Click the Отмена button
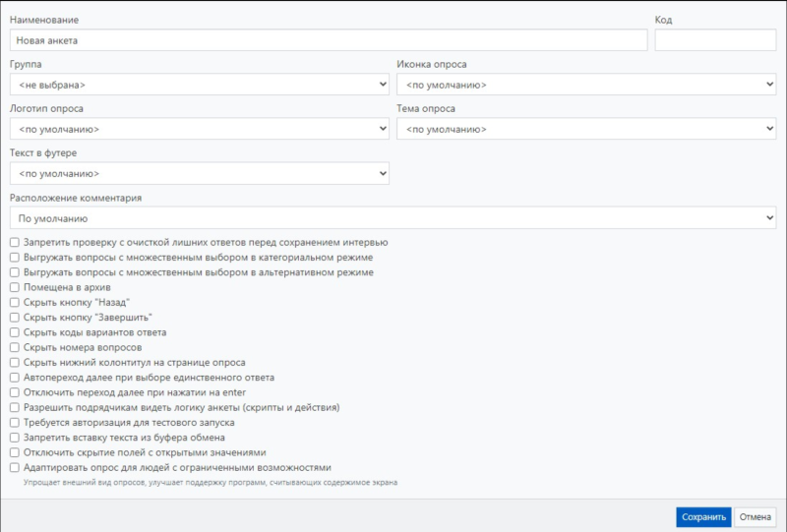The height and width of the screenshot is (532, 787). [755, 517]
